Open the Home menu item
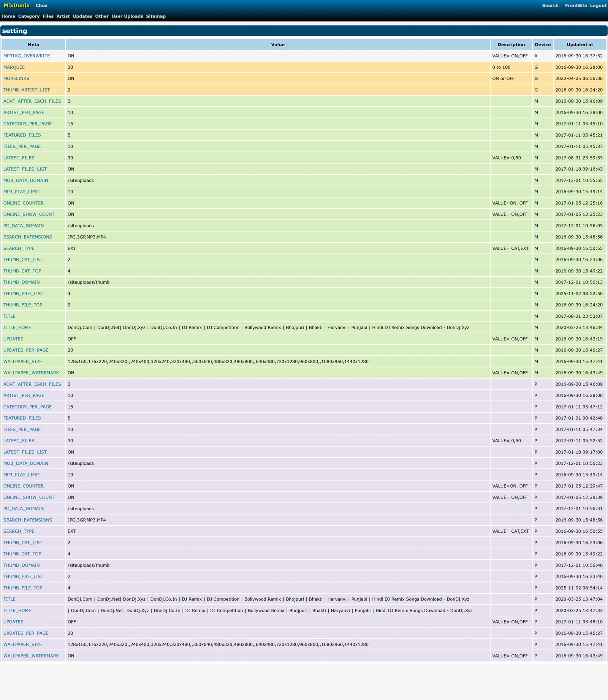608x700 pixels. click(x=8, y=16)
